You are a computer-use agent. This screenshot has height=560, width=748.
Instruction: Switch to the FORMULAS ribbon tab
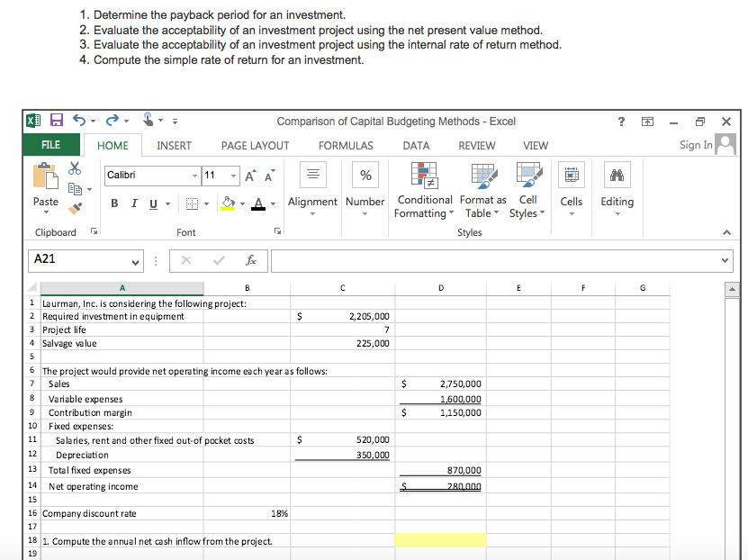coord(346,145)
